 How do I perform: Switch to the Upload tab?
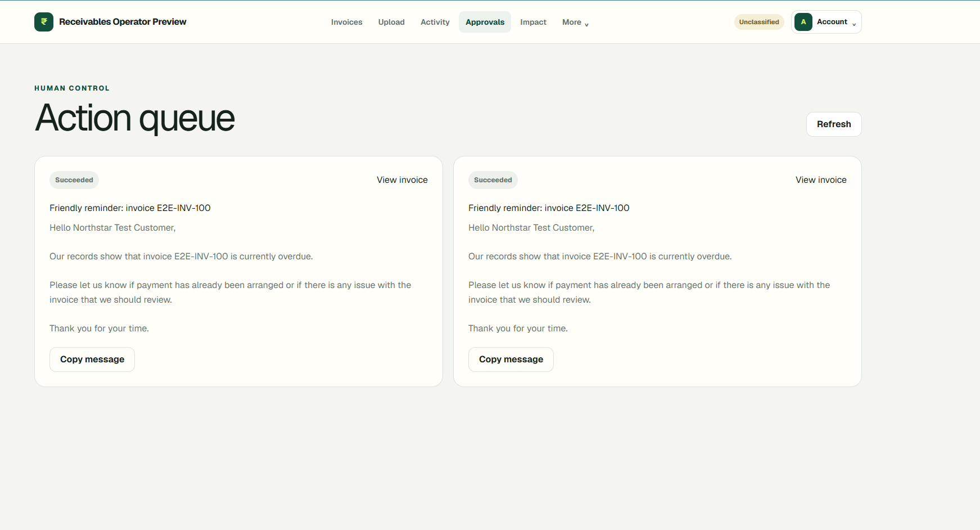click(x=391, y=22)
